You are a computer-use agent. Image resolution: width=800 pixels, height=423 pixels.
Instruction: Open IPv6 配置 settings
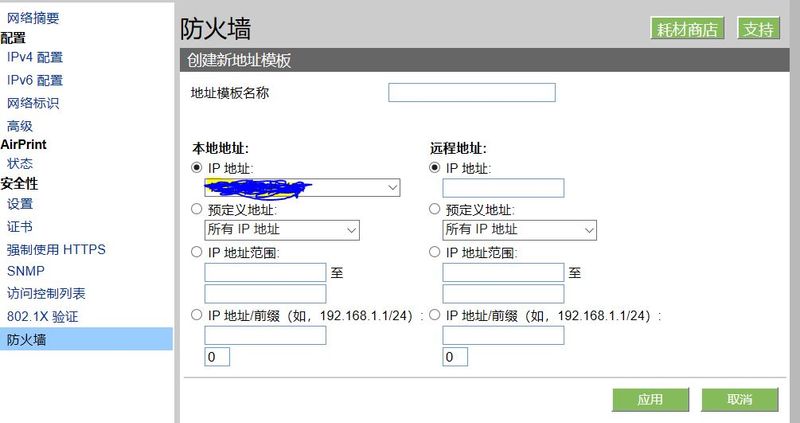pyautogui.click(x=35, y=80)
